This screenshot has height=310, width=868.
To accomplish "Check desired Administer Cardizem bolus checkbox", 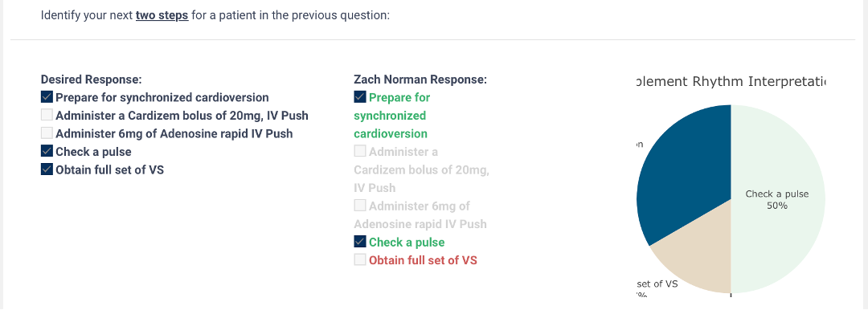I will point(47,115).
